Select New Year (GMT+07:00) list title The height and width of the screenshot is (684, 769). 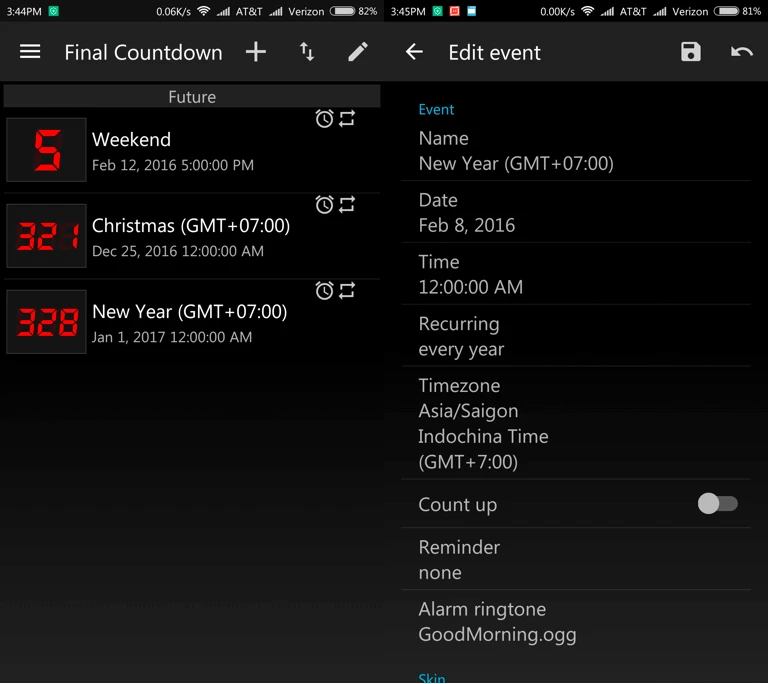190,312
